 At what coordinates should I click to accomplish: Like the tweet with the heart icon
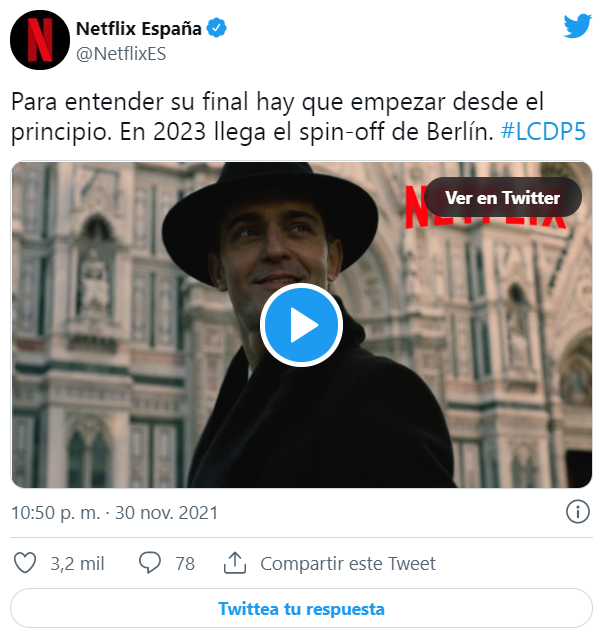point(25,563)
